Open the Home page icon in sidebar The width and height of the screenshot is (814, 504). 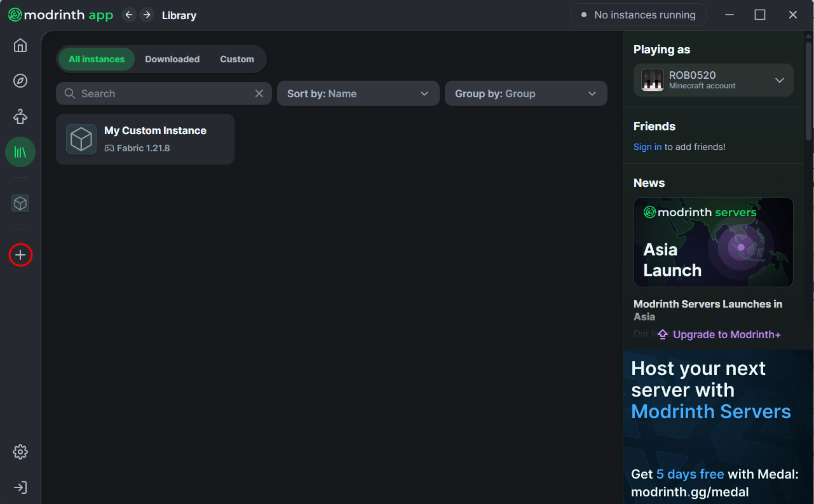click(20, 45)
